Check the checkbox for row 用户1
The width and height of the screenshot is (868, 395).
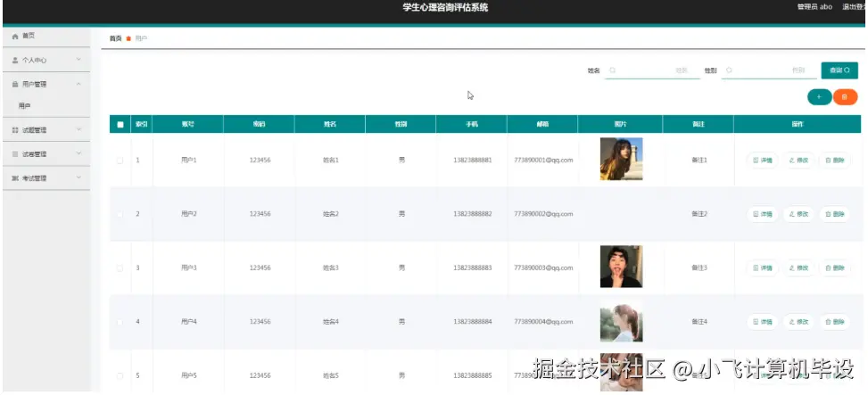(120, 160)
